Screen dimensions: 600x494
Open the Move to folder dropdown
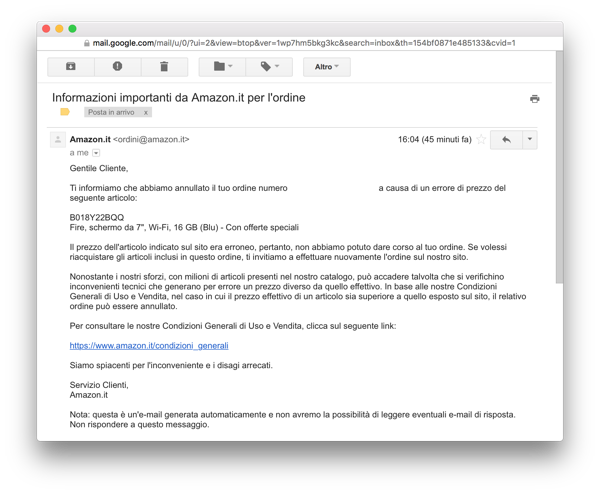(223, 67)
